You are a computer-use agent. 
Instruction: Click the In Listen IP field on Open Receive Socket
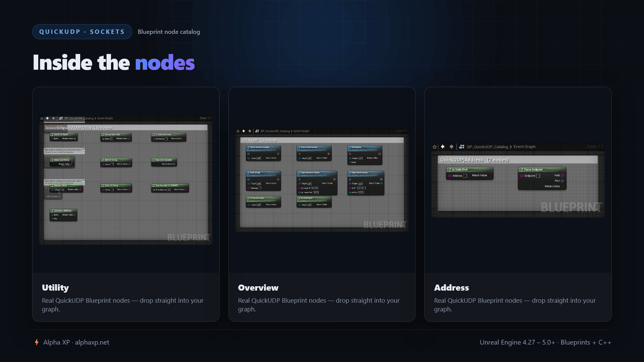(314, 188)
